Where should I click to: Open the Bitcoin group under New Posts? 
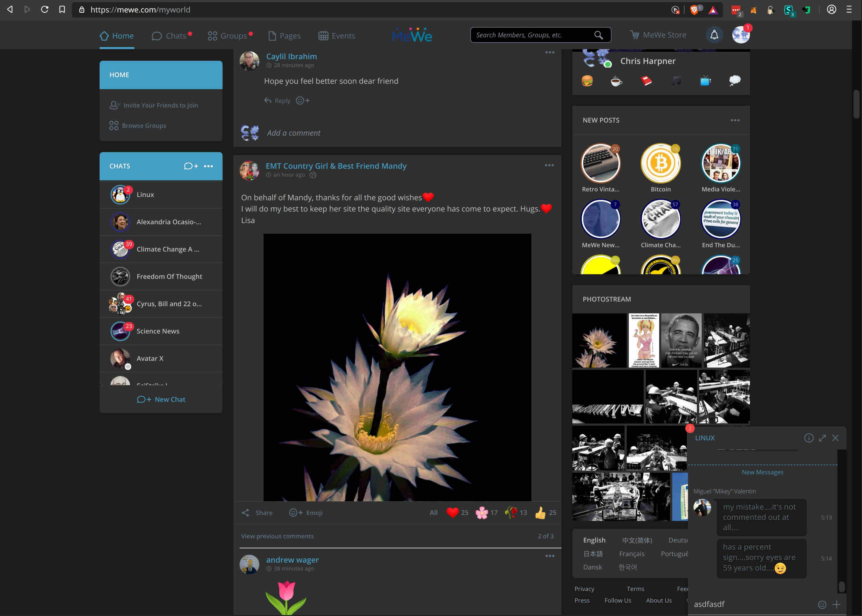660,163
